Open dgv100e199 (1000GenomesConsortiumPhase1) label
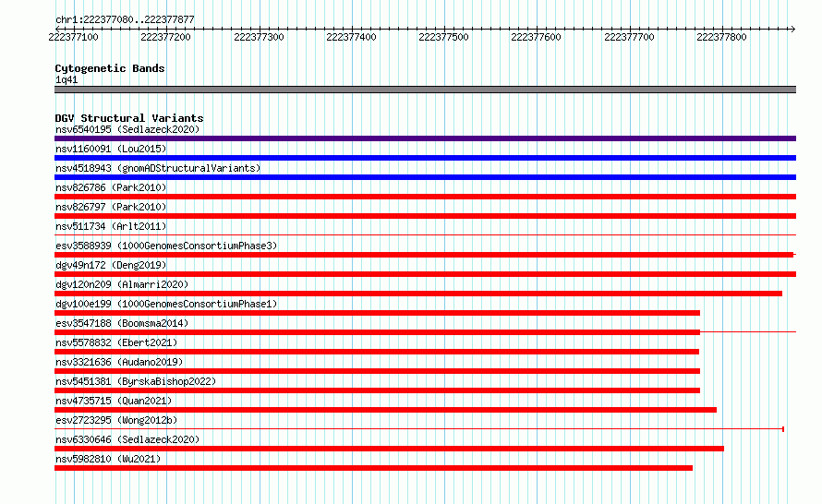The width and height of the screenshot is (822, 504). point(166,304)
